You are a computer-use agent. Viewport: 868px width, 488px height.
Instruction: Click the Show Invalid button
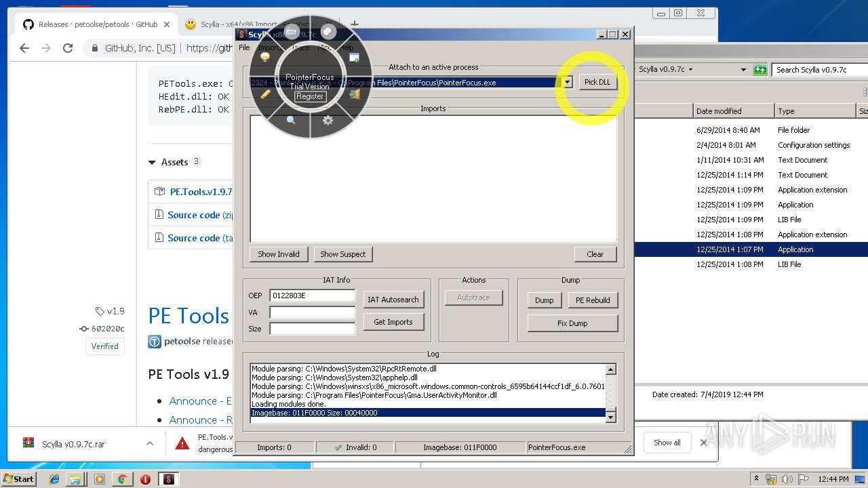coord(279,254)
